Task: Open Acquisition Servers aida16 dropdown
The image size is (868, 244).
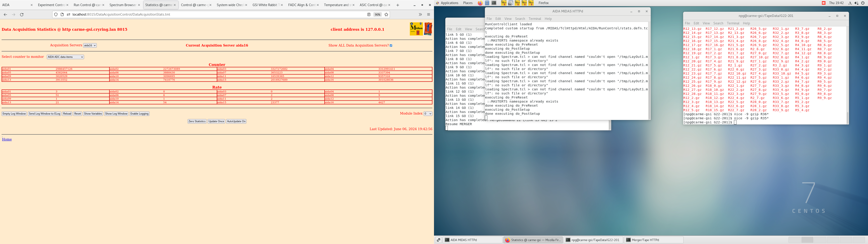Action: point(90,45)
